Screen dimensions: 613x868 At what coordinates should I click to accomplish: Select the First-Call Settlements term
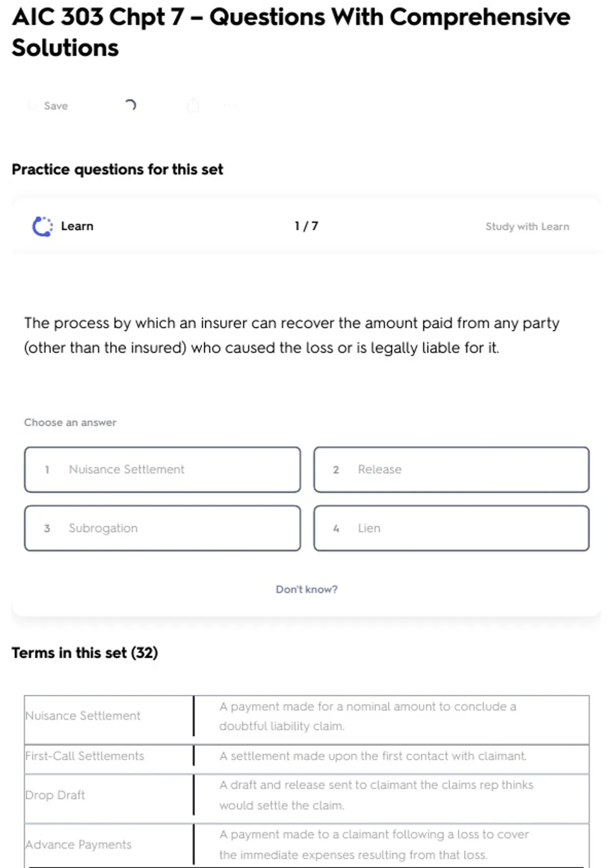pyautogui.click(x=85, y=756)
